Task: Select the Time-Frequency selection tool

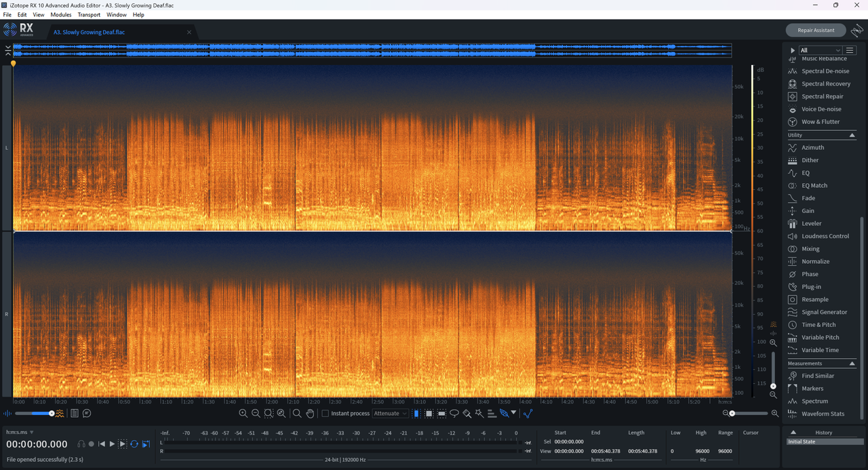Action: click(x=429, y=414)
